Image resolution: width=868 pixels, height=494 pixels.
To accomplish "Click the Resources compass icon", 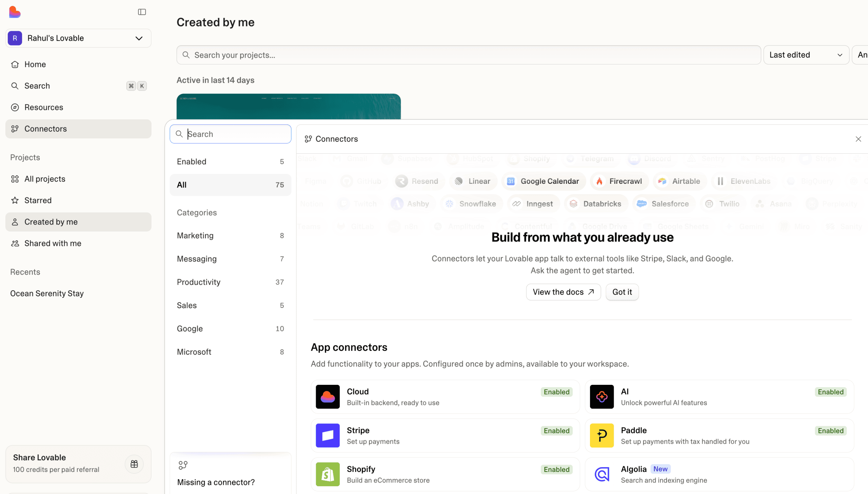I will (15, 107).
